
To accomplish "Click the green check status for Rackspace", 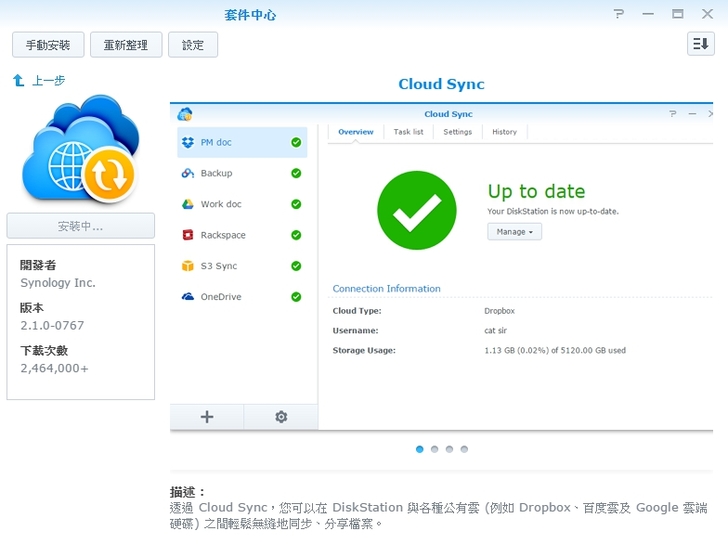I will pyautogui.click(x=296, y=235).
